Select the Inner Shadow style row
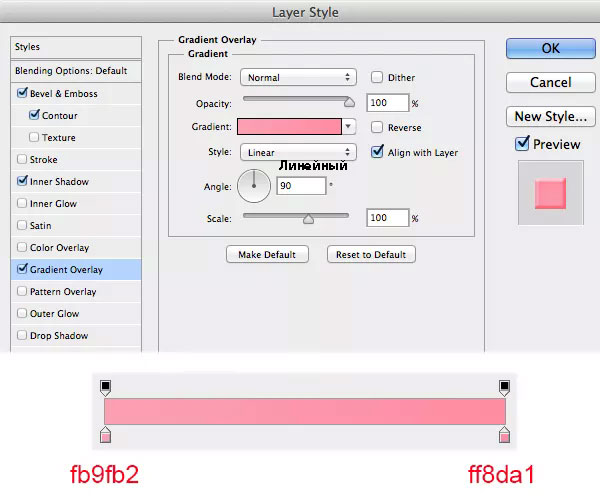600x502 pixels. pyautogui.click(x=76, y=181)
